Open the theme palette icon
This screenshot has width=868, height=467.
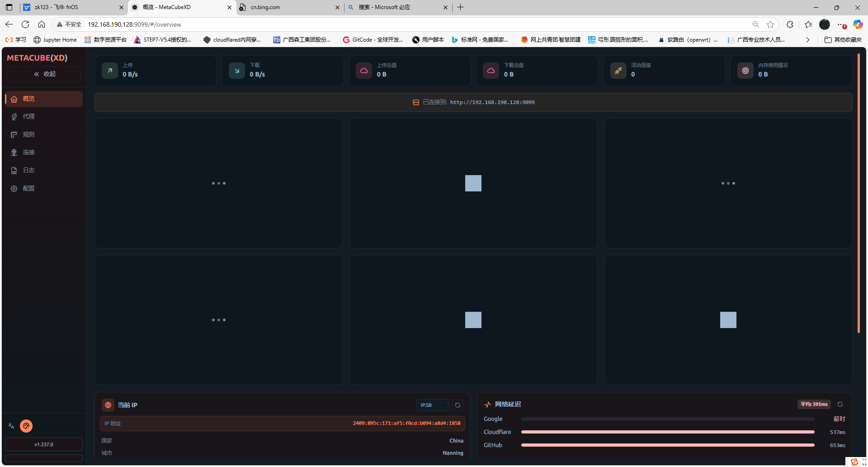click(x=26, y=426)
